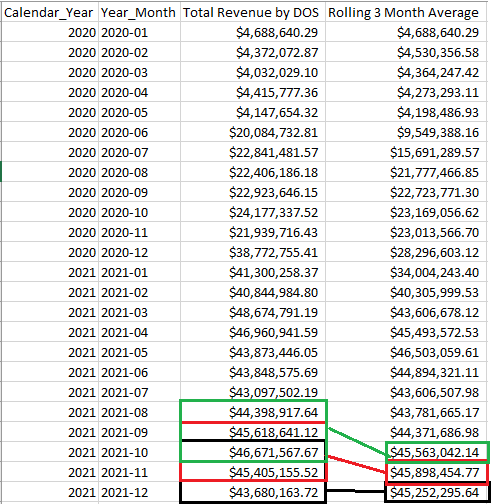The width and height of the screenshot is (492, 504).
Task: Click revenue cell $43,680,163.72
Action: tap(253, 492)
